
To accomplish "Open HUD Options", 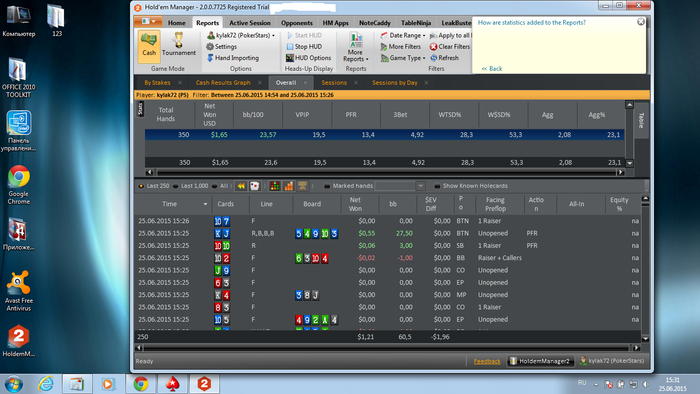I will pos(308,58).
